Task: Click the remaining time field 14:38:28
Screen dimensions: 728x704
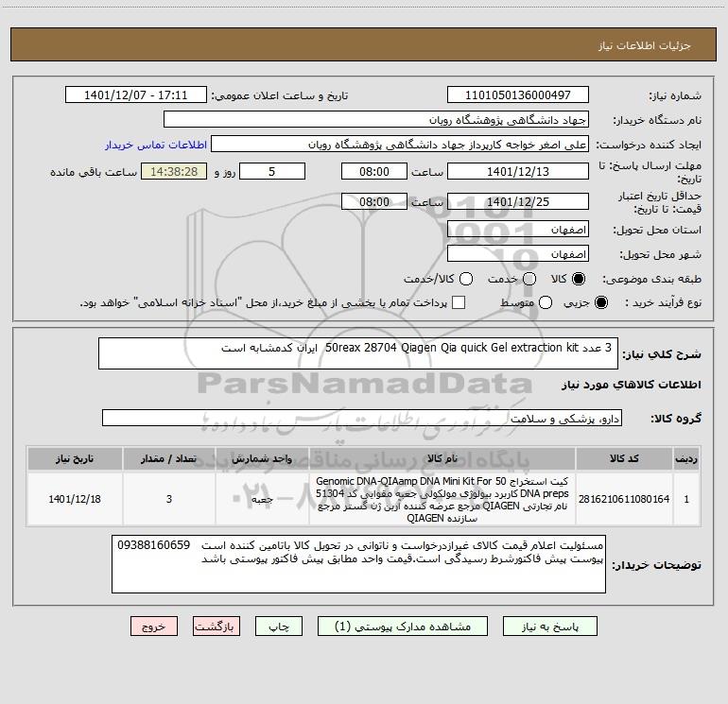Action: 174,171
